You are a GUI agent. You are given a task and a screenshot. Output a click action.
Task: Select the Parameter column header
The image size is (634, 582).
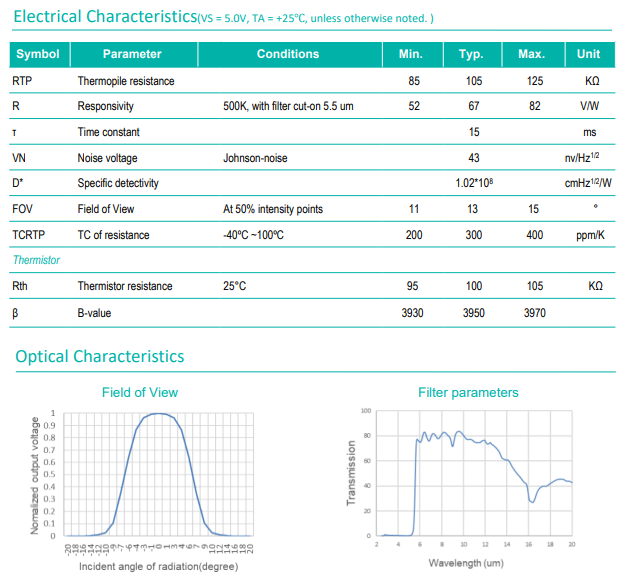132,54
